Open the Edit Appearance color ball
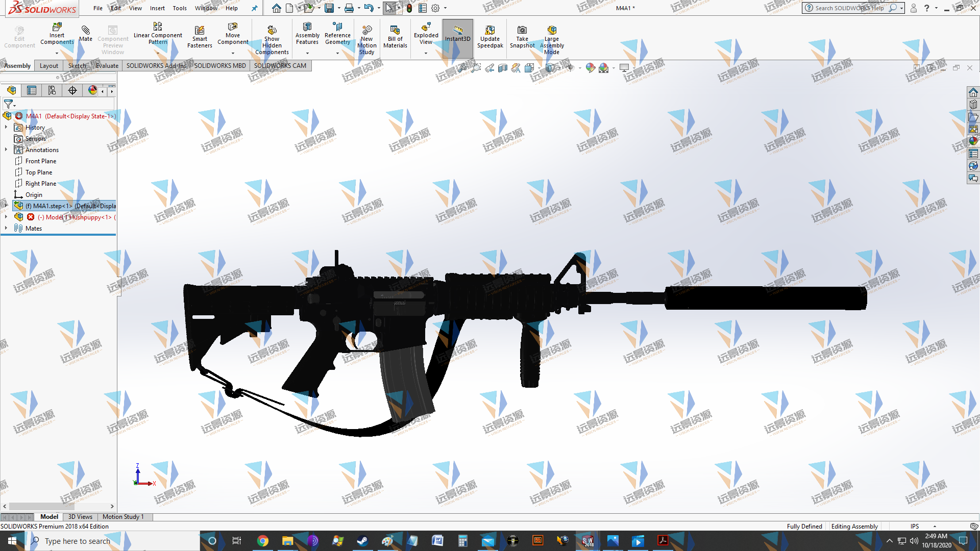This screenshot has height=551, width=980. (x=591, y=68)
